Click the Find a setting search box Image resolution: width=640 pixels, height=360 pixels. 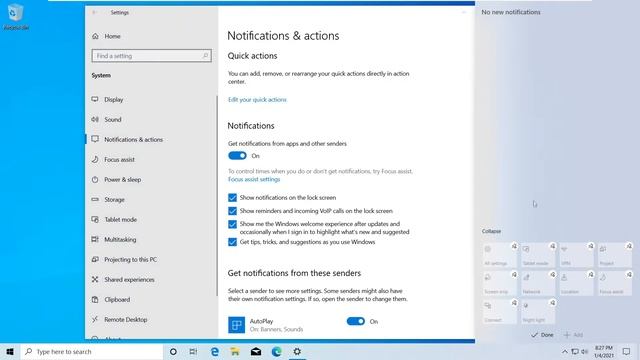tap(151, 56)
